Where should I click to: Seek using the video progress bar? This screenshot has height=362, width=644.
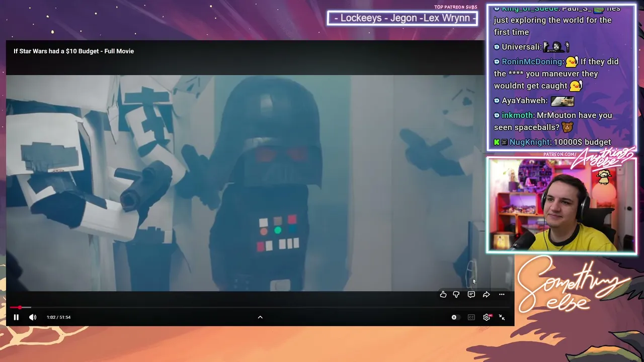point(260,307)
